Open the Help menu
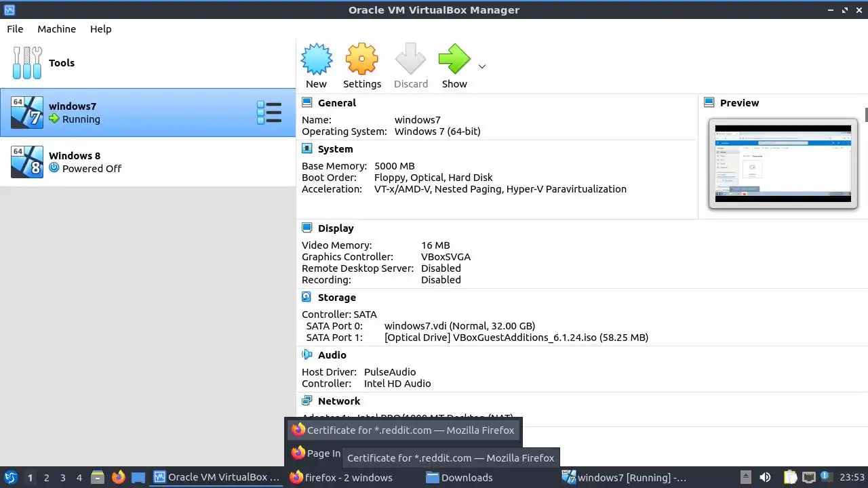Image resolution: width=868 pixels, height=488 pixels. point(100,29)
